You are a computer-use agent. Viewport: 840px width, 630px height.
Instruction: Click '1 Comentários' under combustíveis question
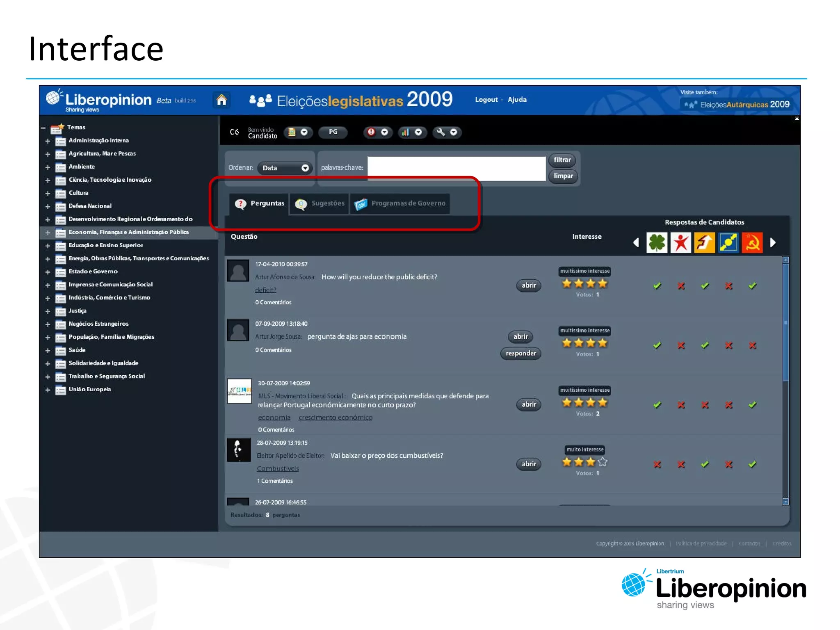[x=275, y=481]
